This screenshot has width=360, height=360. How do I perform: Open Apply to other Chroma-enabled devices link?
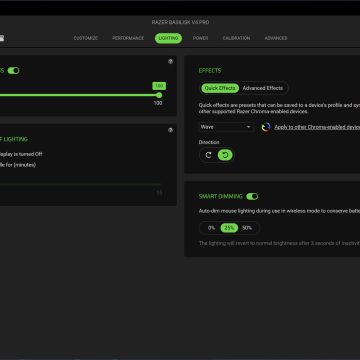pos(317,127)
